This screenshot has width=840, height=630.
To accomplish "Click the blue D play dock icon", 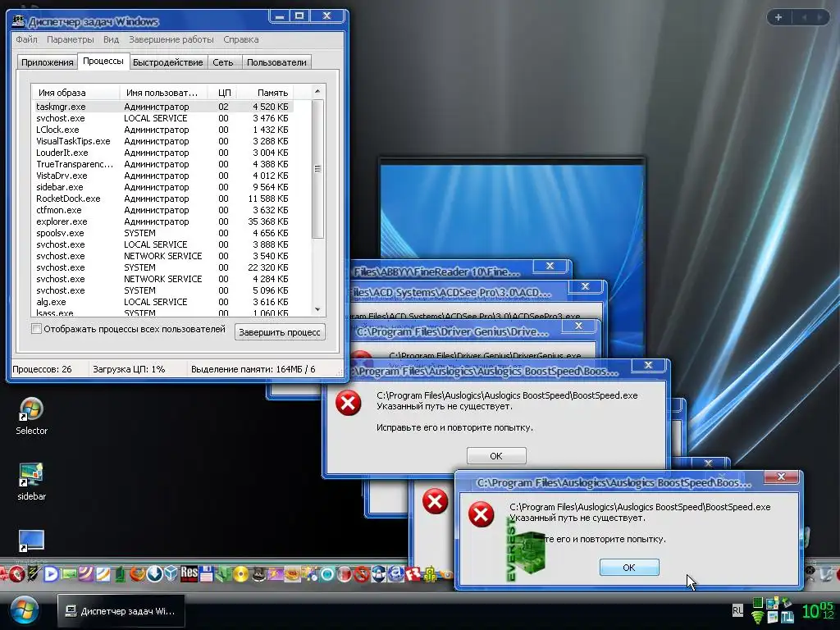I will pos(51,574).
